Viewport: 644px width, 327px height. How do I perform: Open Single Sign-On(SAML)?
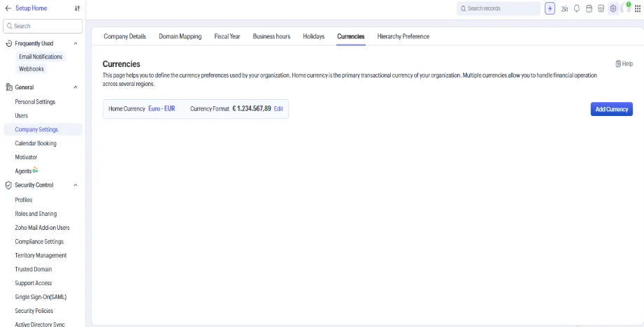click(41, 297)
